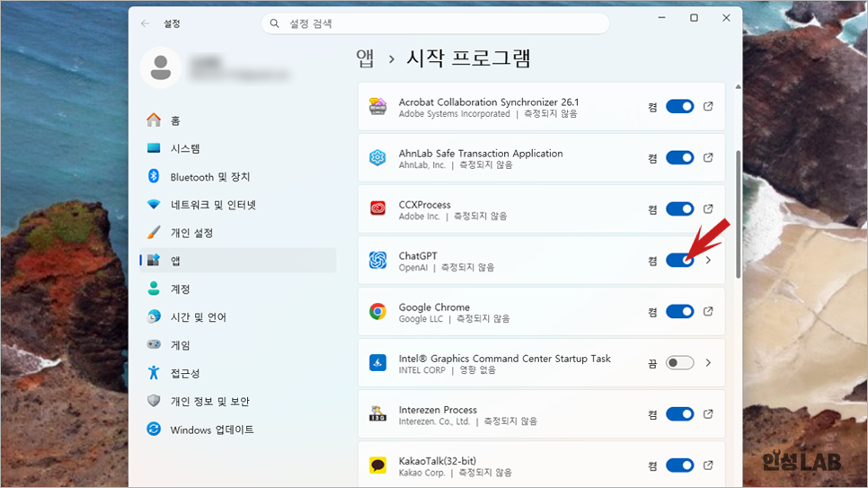The height and width of the screenshot is (488, 868).
Task: Click the ChatGPT app icon
Action: coord(377,261)
